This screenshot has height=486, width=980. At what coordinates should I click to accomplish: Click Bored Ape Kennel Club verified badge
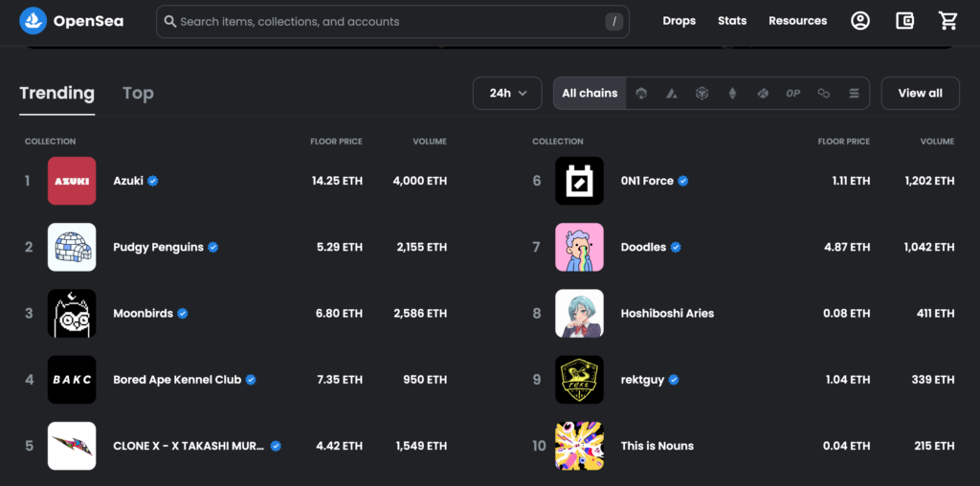(251, 380)
